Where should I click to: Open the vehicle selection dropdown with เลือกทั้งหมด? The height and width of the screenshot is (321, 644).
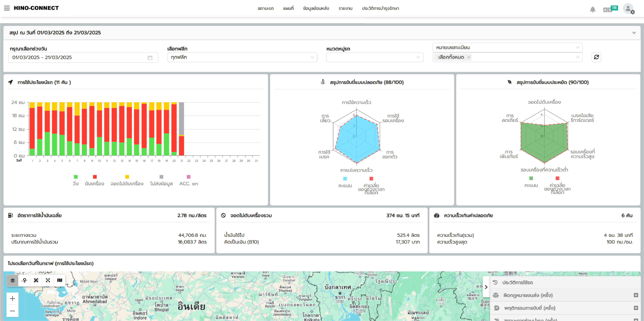point(507,57)
